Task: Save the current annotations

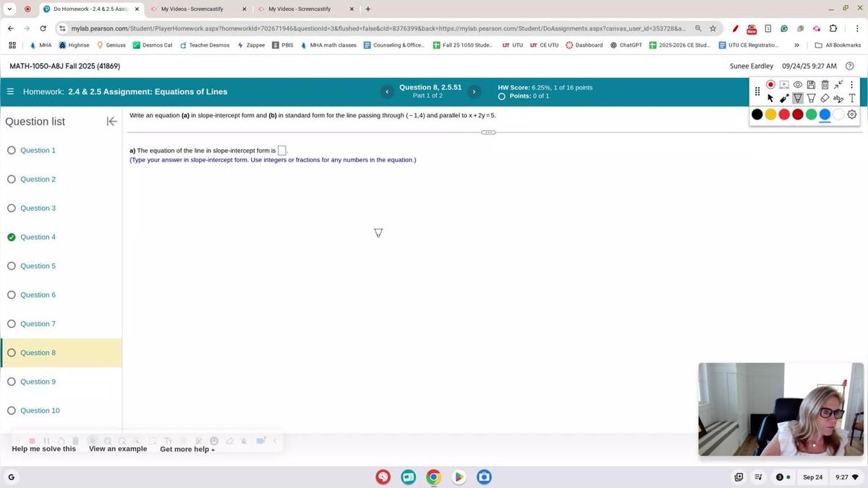Action: point(811,85)
